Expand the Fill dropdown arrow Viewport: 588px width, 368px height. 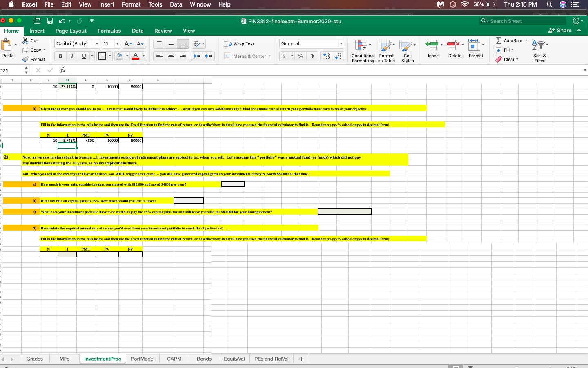[512, 50]
